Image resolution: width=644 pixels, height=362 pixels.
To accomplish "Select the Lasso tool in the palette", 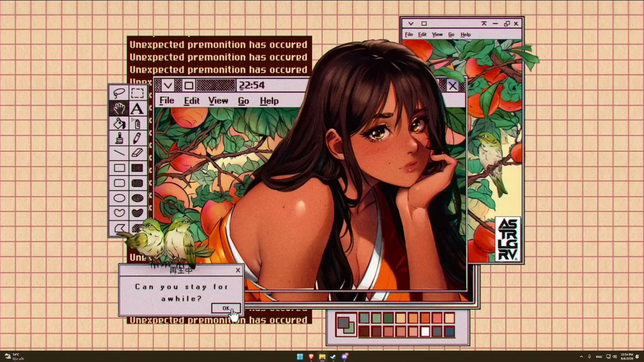I will 119,93.
